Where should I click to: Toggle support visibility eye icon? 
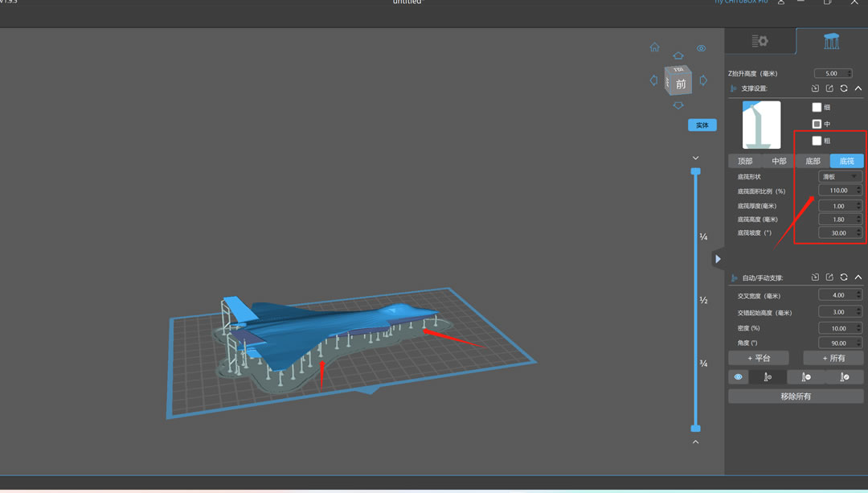pyautogui.click(x=738, y=376)
